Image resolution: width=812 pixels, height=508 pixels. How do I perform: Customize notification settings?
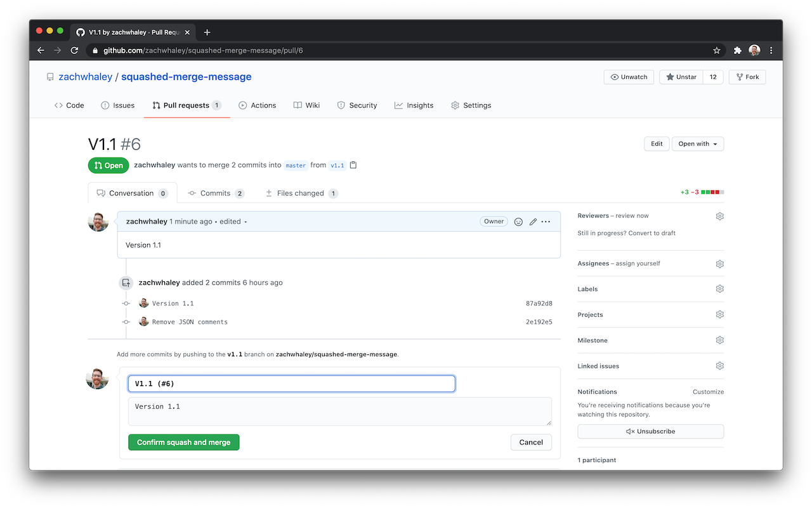pyautogui.click(x=708, y=392)
